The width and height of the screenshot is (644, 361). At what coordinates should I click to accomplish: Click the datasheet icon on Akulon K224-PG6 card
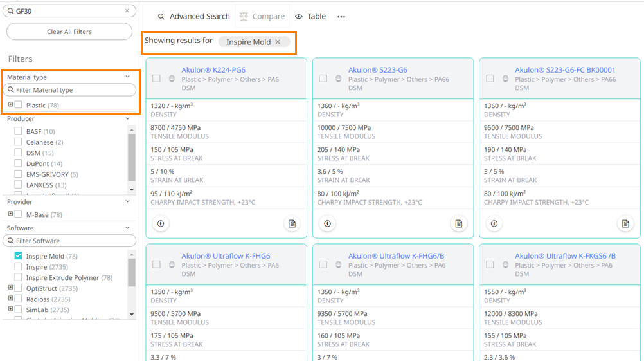click(292, 224)
